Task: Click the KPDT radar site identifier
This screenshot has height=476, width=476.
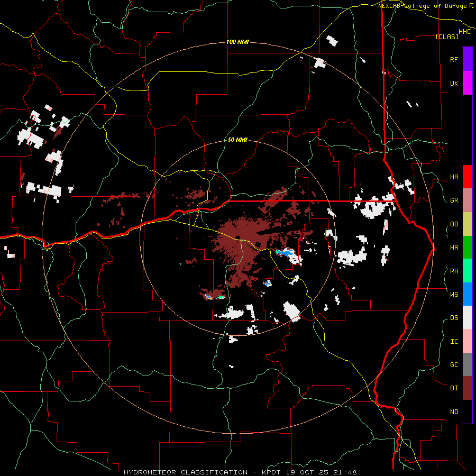Action: (272, 472)
